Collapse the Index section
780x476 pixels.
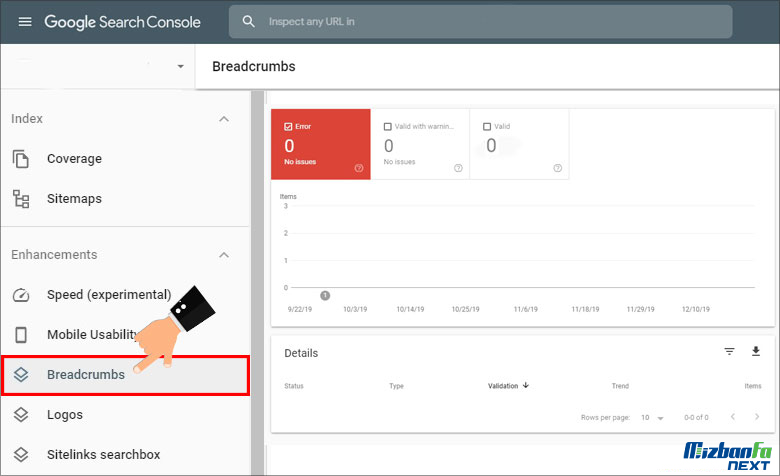[x=224, y=119]
